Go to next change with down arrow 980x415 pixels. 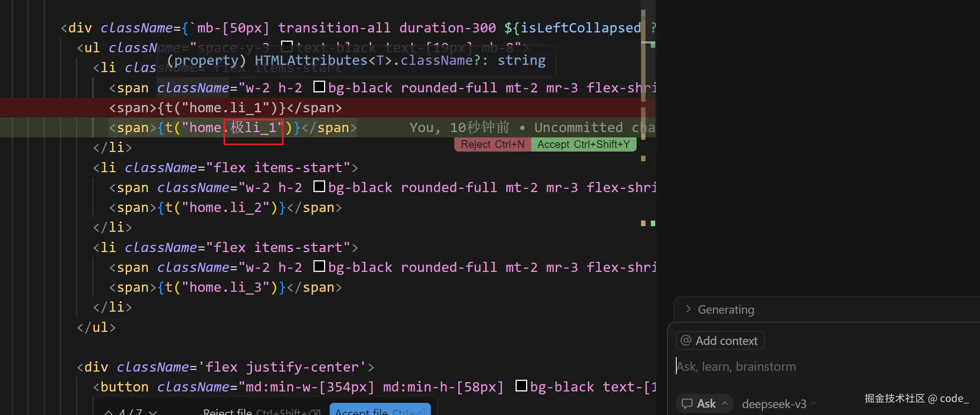pos(153,412)
